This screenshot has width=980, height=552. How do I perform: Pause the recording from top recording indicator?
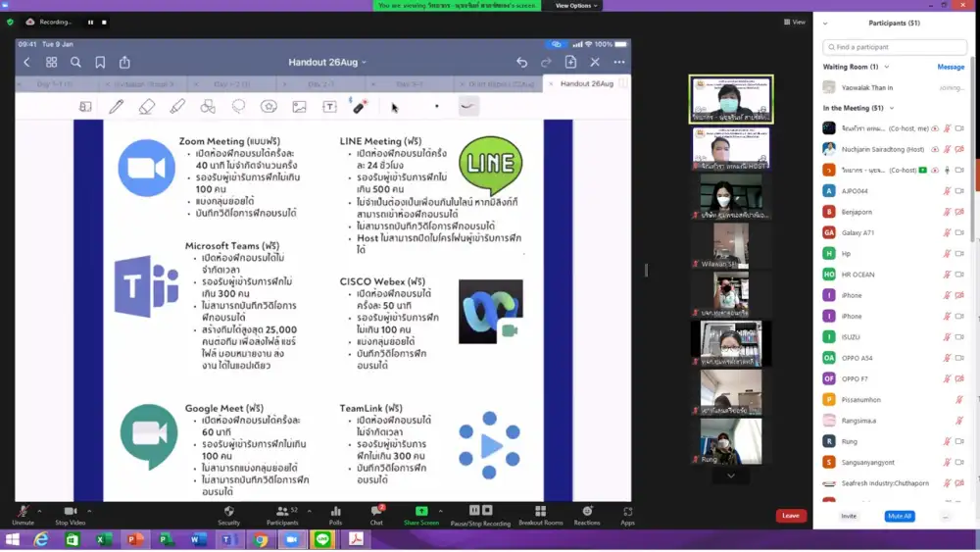(90, 22)
